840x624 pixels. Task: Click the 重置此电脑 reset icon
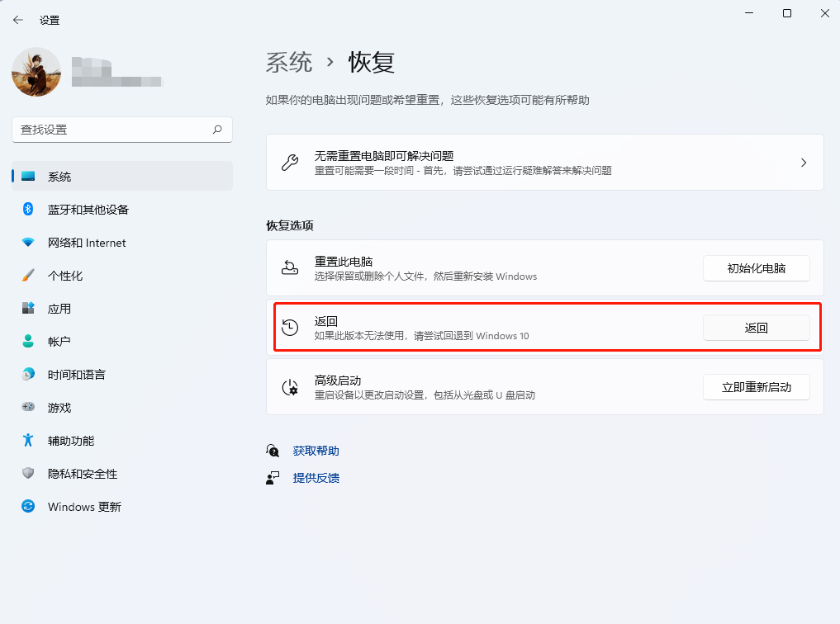(x=290, y=267)
